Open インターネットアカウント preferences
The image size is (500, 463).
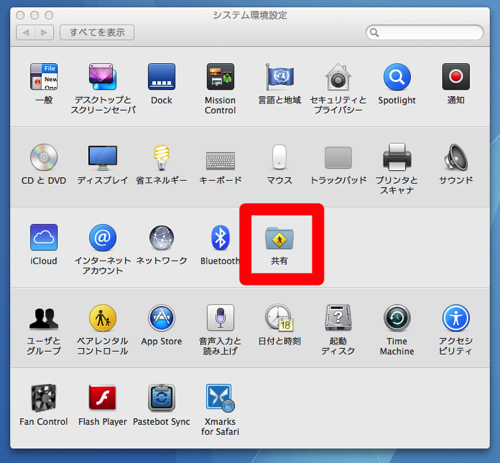[x=103, y=237]
